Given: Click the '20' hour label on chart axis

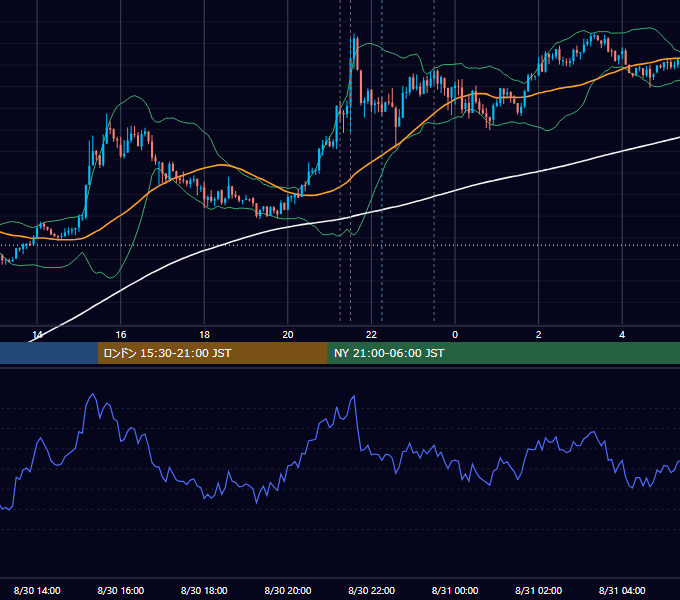Looking at the screenshot, I should (288, 335).
